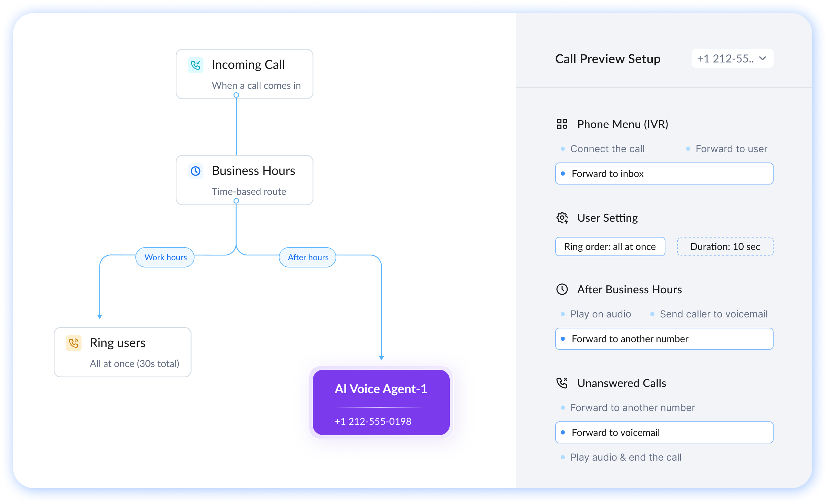
Task: Click Ring order: all at once
Action: (610, 246)
